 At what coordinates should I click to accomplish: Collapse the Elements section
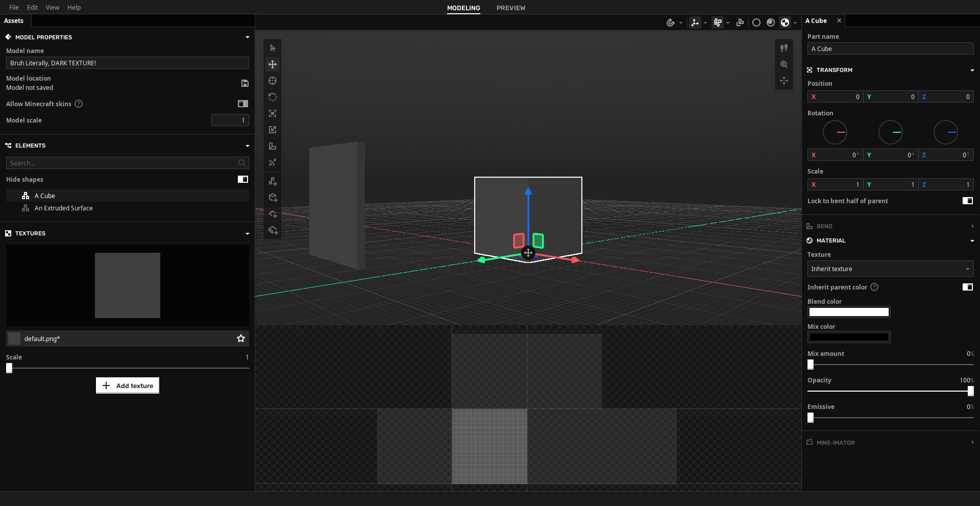tap(248, 146)
